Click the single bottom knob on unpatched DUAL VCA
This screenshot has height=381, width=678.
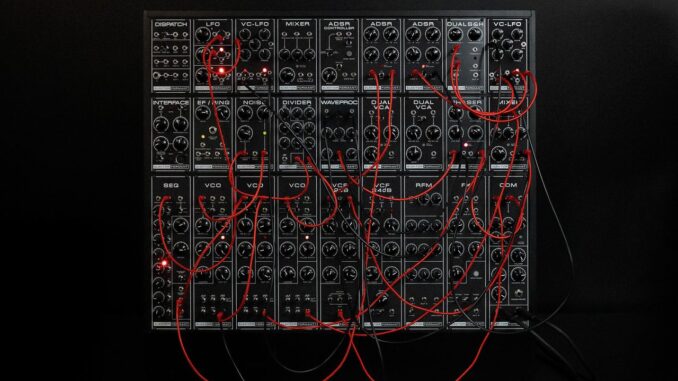tap(415, 153)
